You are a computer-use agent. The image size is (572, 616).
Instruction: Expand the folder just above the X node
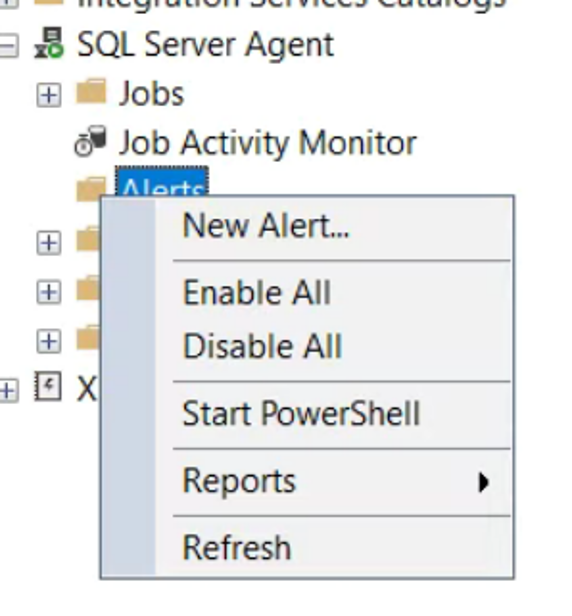click(x=49, y=341)
